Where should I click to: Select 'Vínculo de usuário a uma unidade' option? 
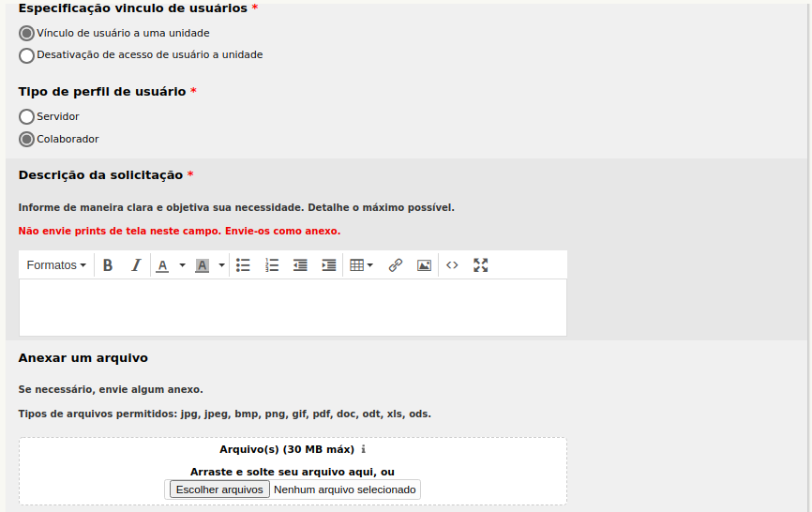[27, 33]
